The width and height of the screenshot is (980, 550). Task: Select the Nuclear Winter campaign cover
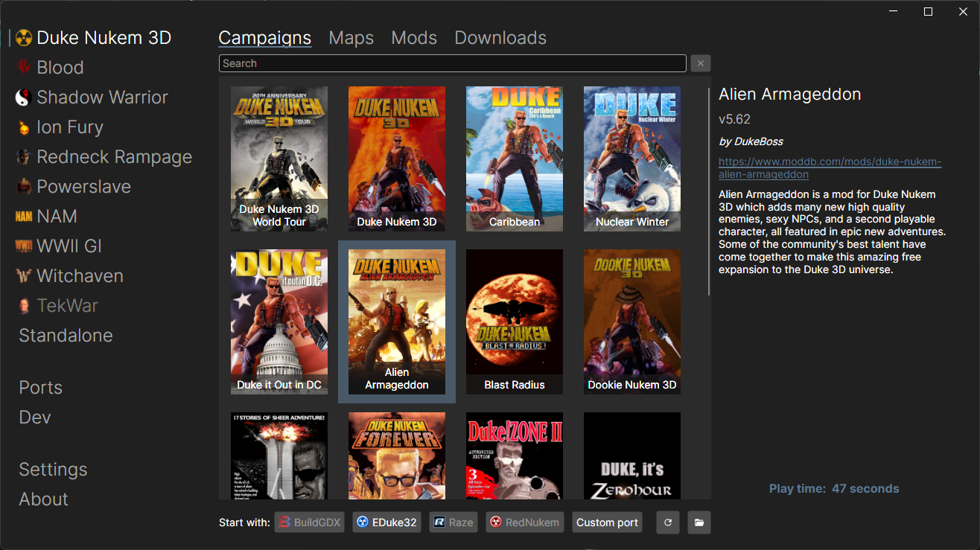pos(632,159)
